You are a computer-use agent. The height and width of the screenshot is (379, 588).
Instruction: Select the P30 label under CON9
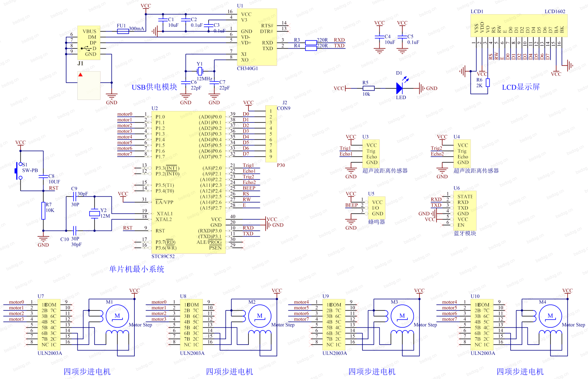click(x=281, y=165)
